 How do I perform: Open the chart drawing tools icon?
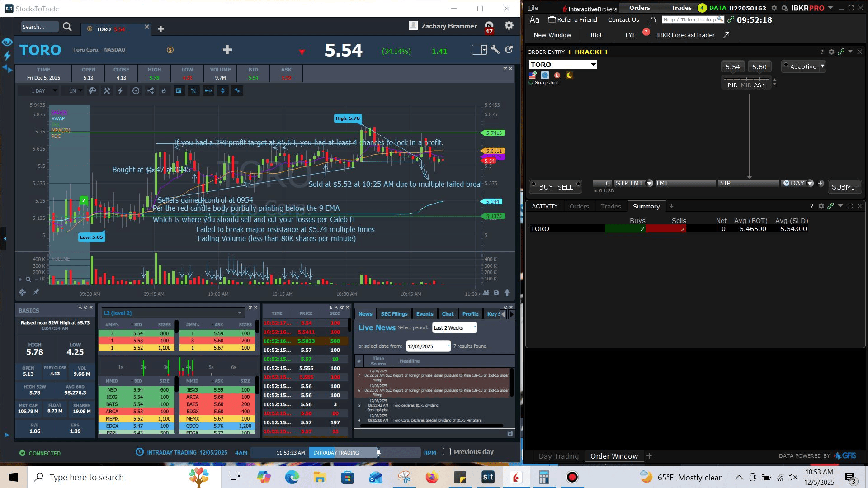point(107,91)
